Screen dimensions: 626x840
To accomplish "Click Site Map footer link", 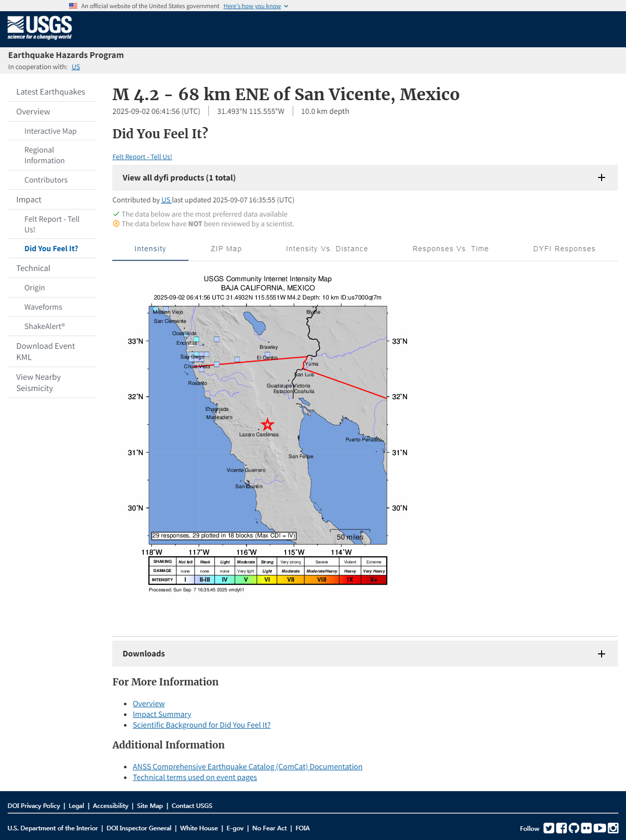I will (150, 806).
